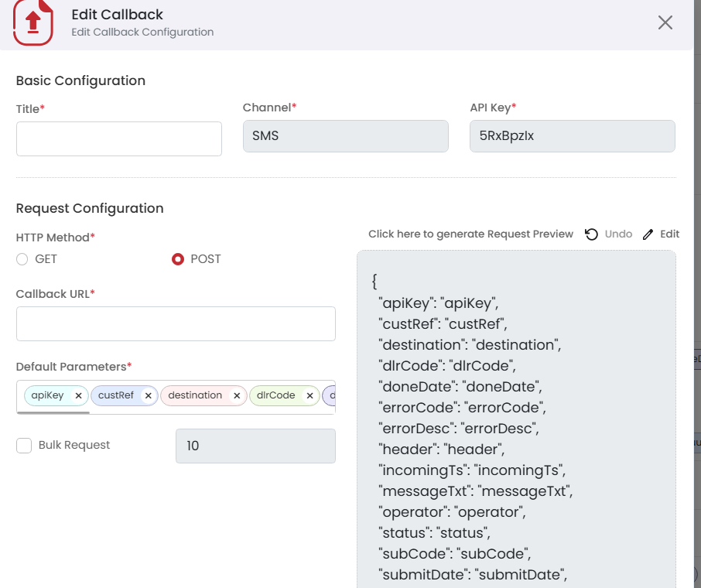The width and height of the screenshot is (701, 588).
Task: Click the "incomingTs" line in preview
Action: point(472,470)
